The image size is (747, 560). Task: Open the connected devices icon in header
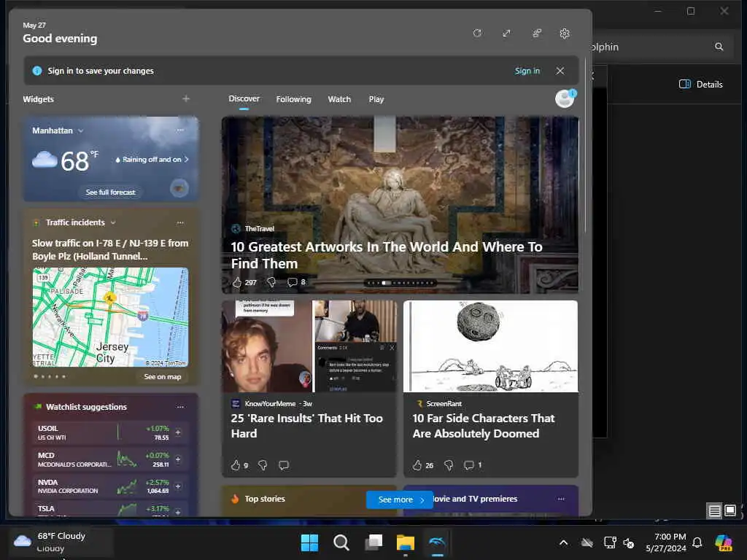(537, 34)
